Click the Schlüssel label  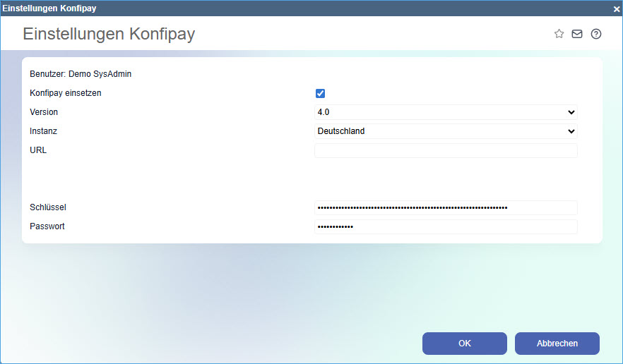point(48,207)
